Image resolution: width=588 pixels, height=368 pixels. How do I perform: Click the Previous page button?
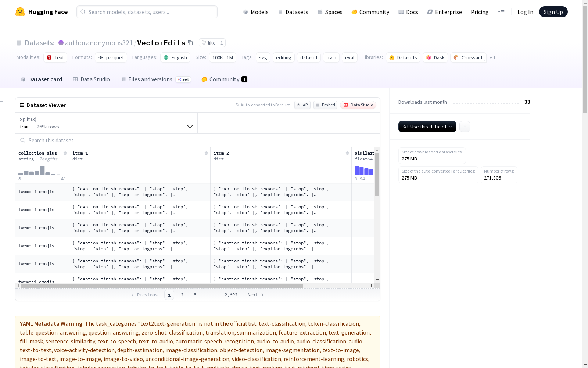pos(144,295)
